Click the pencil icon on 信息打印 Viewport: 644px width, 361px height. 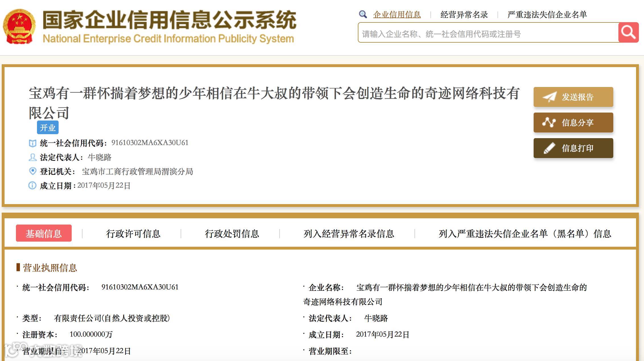[549, 148]
